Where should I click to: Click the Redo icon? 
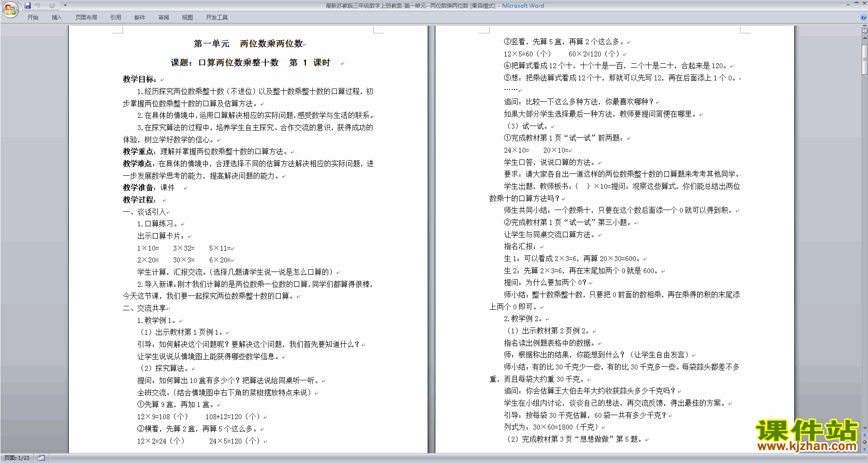[52, 5]
